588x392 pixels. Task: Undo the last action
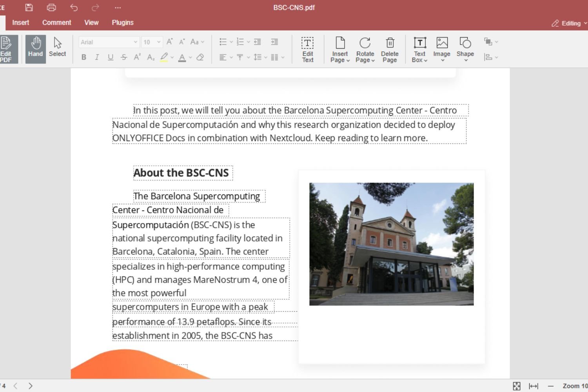coord(74,7)
